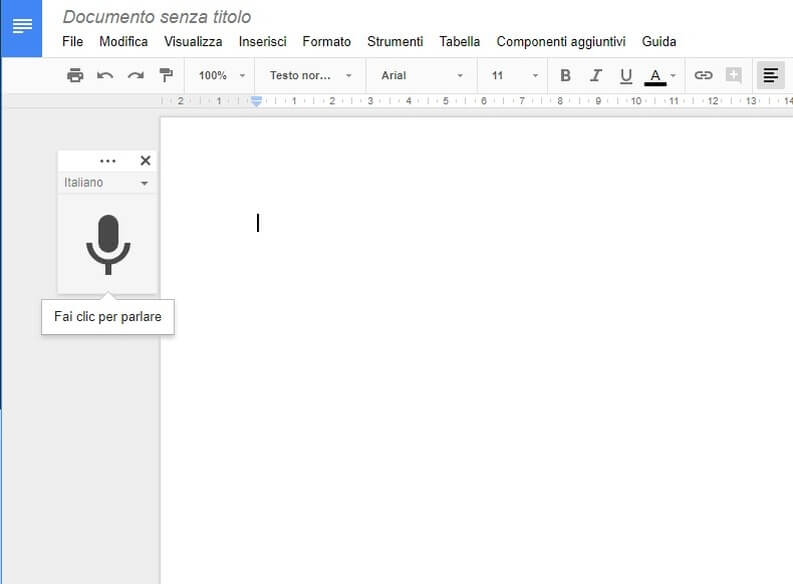Open Google Docs home icon
This screenshot has width=793, height=584.
point(21,28)
